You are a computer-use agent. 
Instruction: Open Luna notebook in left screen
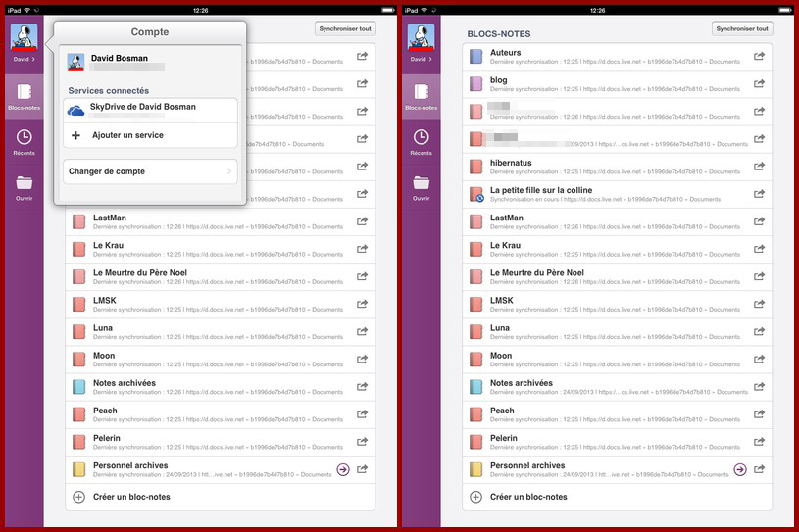(x=221, y=331)
